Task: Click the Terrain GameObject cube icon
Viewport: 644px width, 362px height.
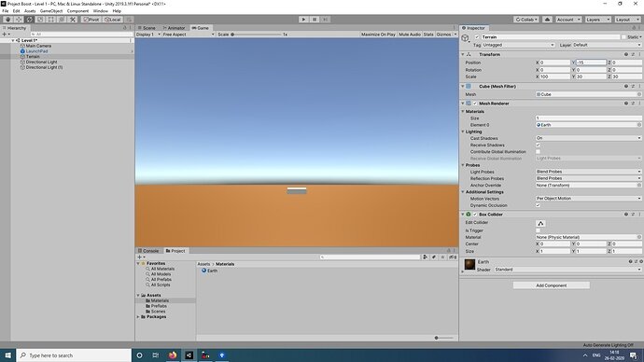Action: click(465, 37)
